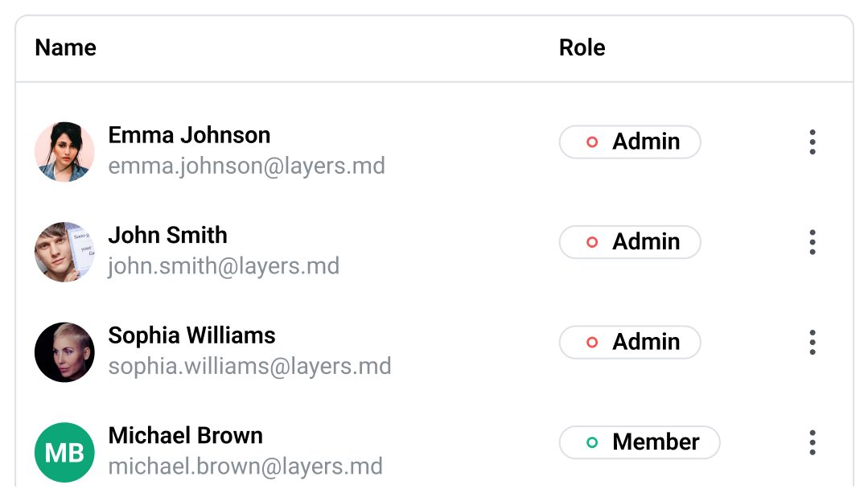
Task: Open the three-dot menu for Sophia Williams
Action: (x=812, y=343)
